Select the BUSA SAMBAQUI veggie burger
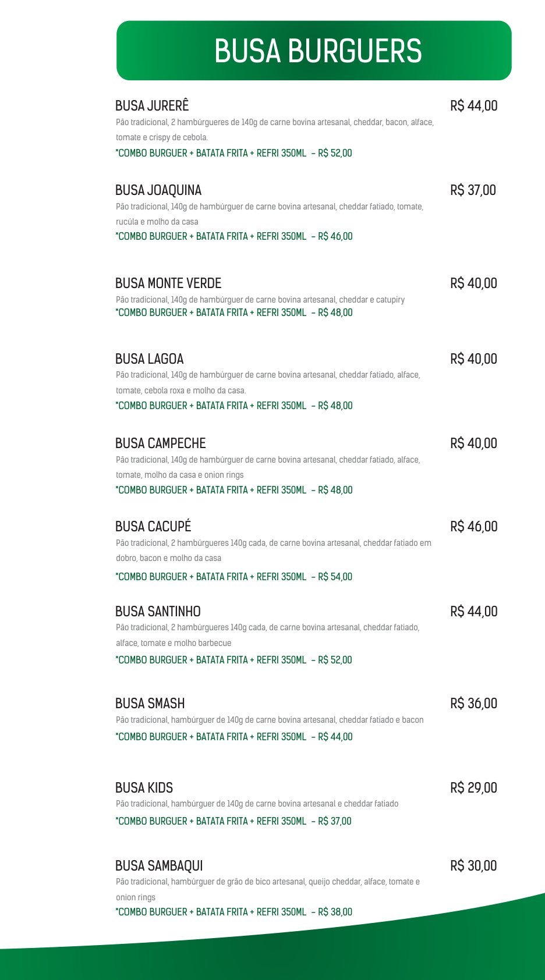Screen dimensions: 545x980 [159, 866]
